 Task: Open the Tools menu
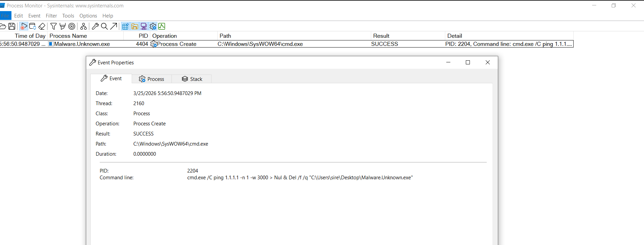[68, 16]
